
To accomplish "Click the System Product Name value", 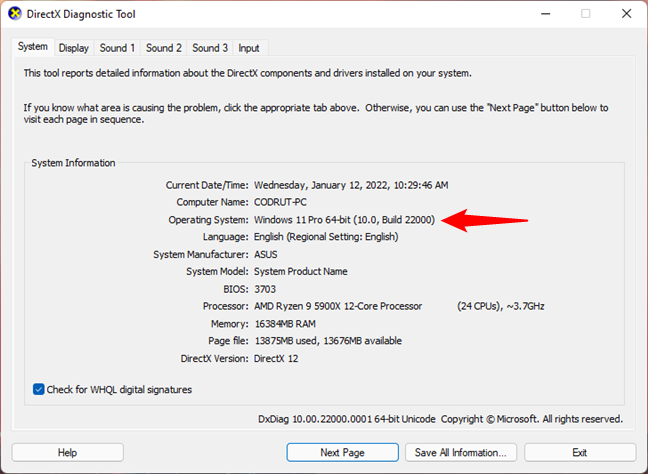I will (300, 272).
